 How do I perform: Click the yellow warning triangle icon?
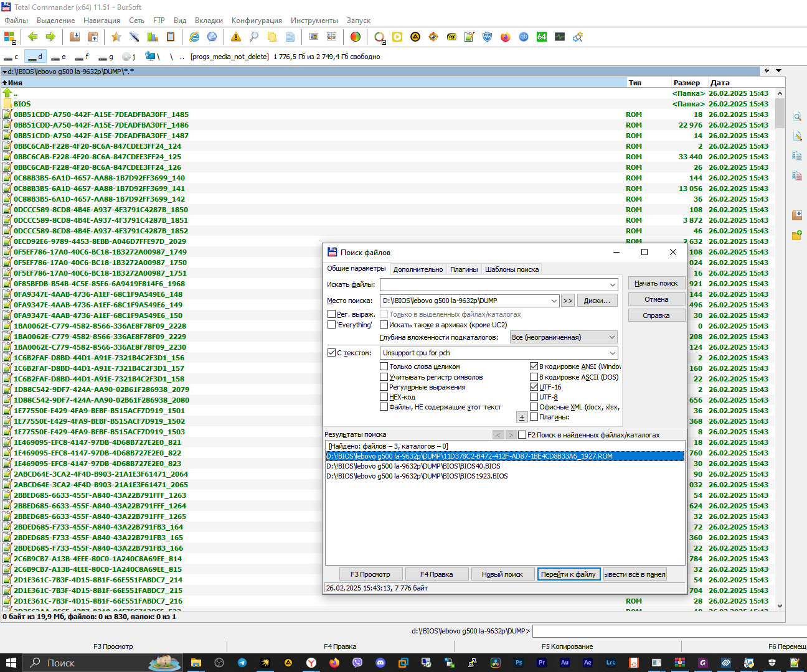[x=236, y=37]
